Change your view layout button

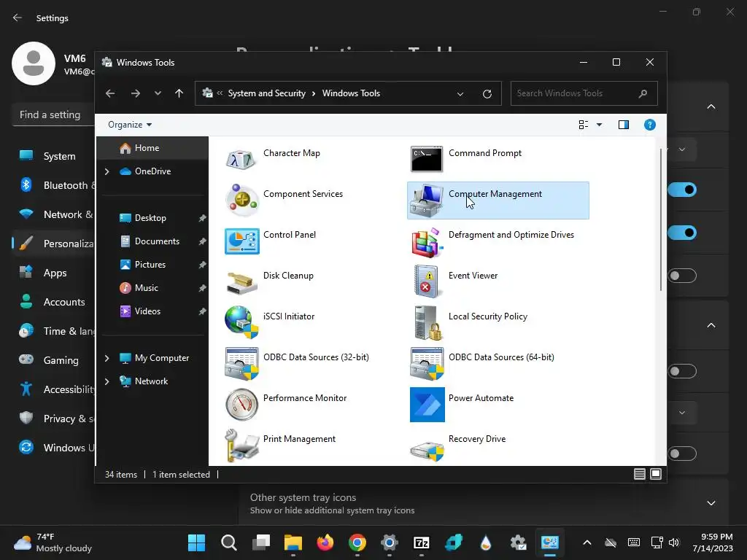click(x=584, y=125)
